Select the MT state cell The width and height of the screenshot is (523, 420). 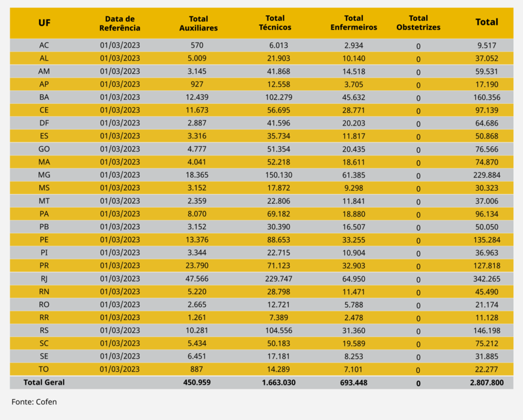pyautogui.click(x=44, y=201)
